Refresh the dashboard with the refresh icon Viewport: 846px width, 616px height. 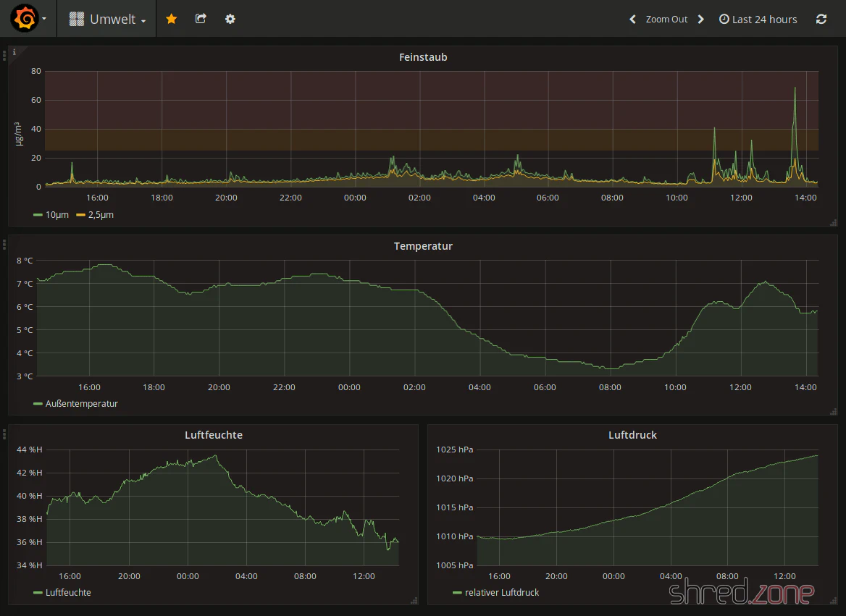click(x=821, y=20)
